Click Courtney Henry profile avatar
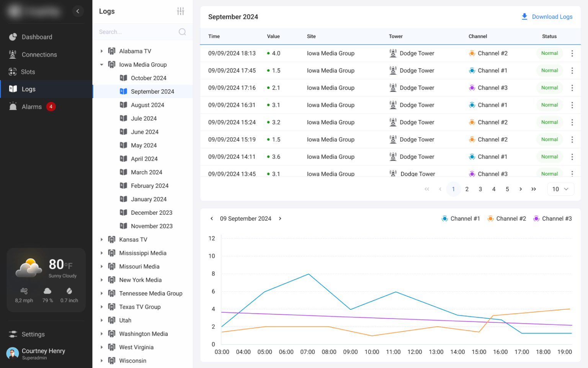The width and height of the screenshot is (588, 368). coord(13,353)
